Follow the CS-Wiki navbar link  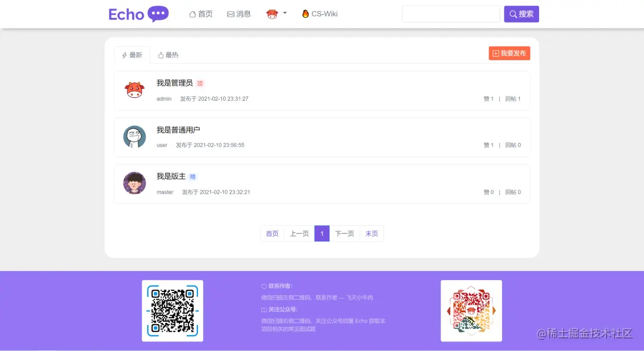click(x=324, y=13)
